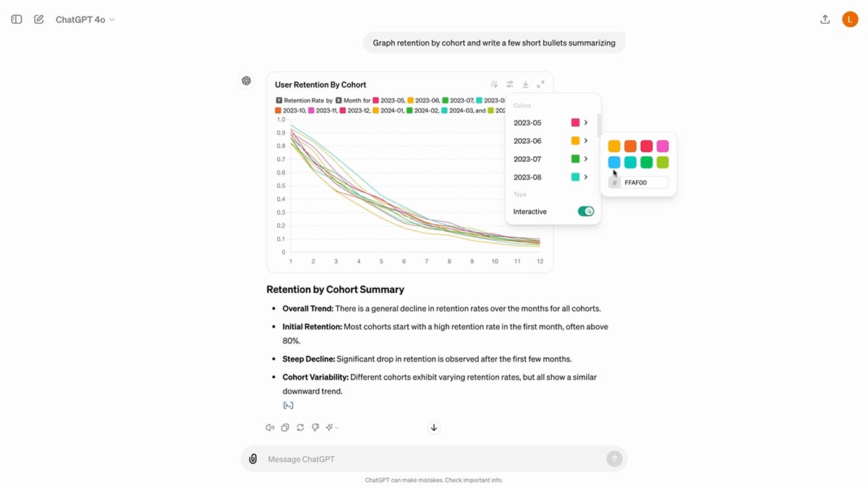The image size is (868, 488).
Task: Click the scroll to bottom arrow button
Action: click(x=434, y=427)
